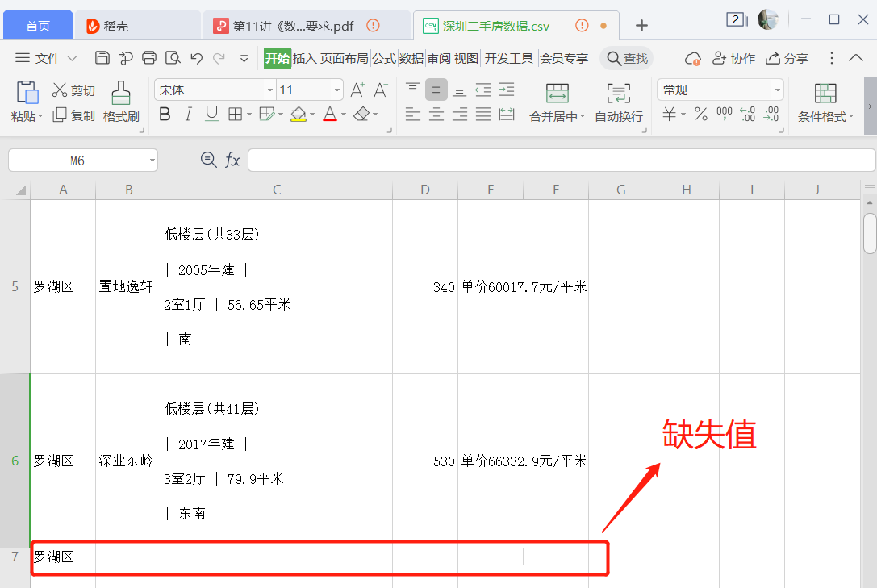
Task: Toggle bold formatting
Action: coord(165,115)
